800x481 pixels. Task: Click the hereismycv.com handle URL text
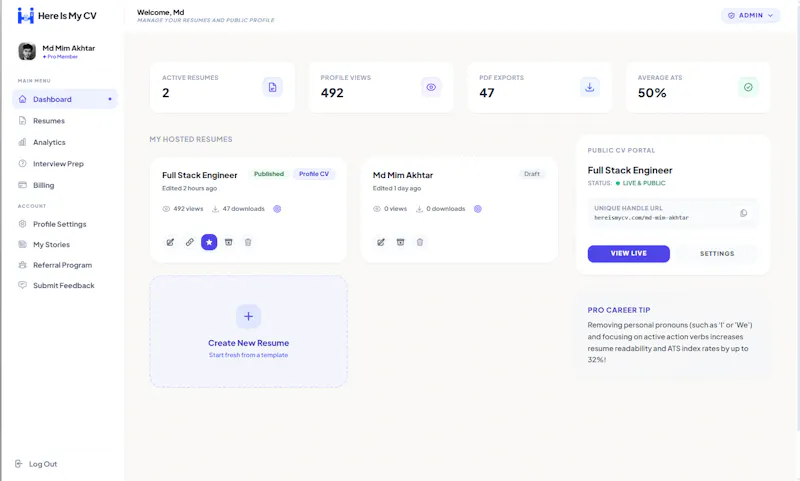[x=641, y=218]
